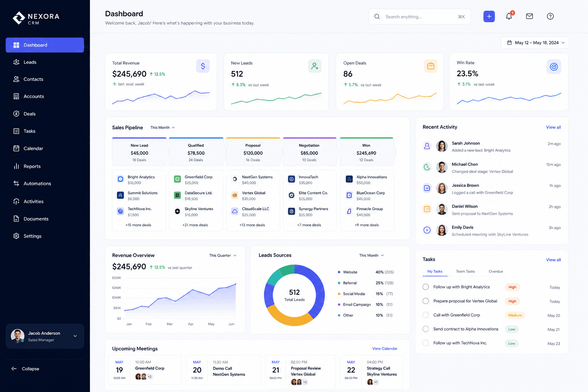Open the May 12 – May 18 date range dropdown
588x392 pixels.
click(x=535, y=43)
